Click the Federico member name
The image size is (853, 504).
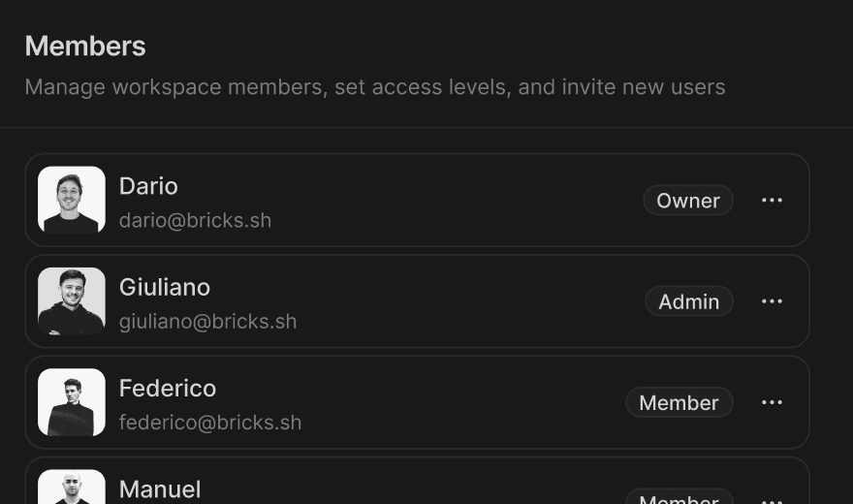(168, 388)
